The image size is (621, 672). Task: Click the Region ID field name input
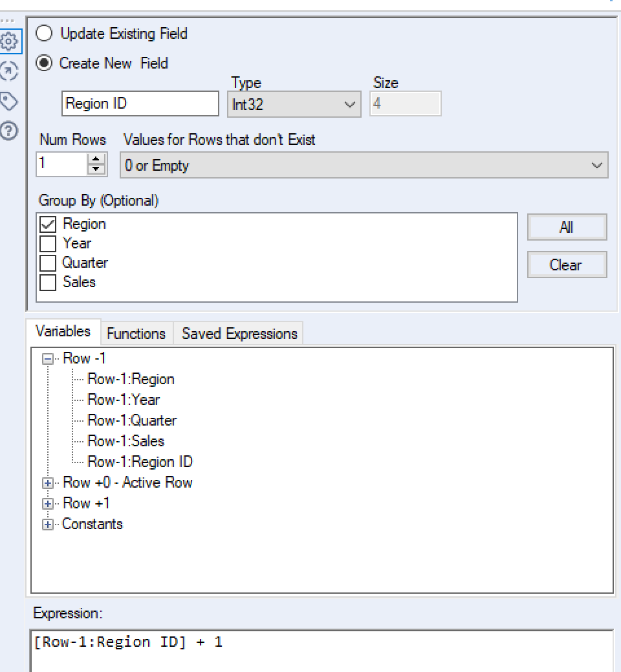[x=140, y=104]
